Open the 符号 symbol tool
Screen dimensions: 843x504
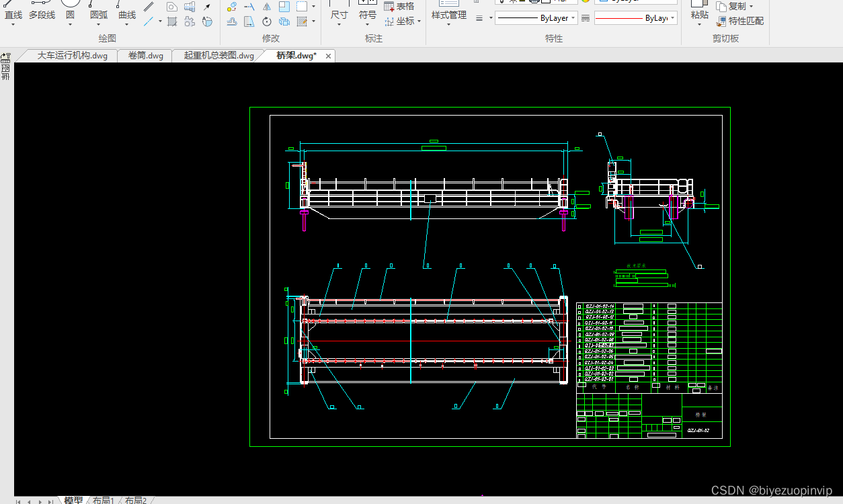point(368,12)
